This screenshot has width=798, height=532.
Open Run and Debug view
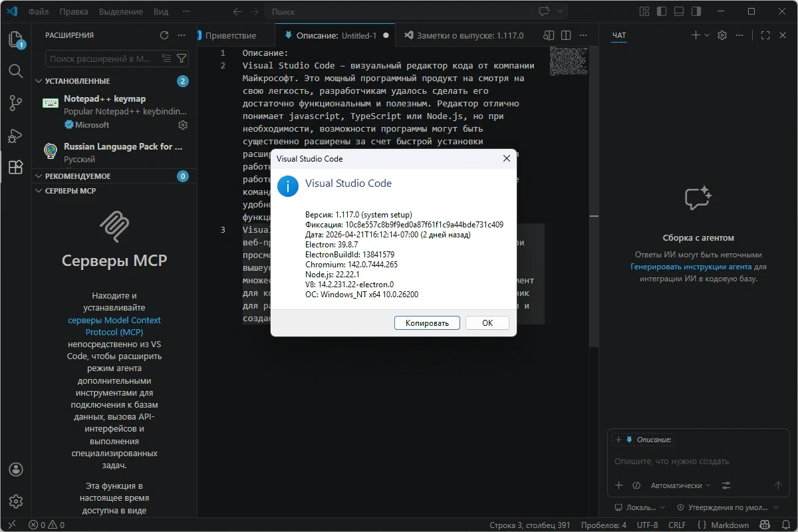16,135
